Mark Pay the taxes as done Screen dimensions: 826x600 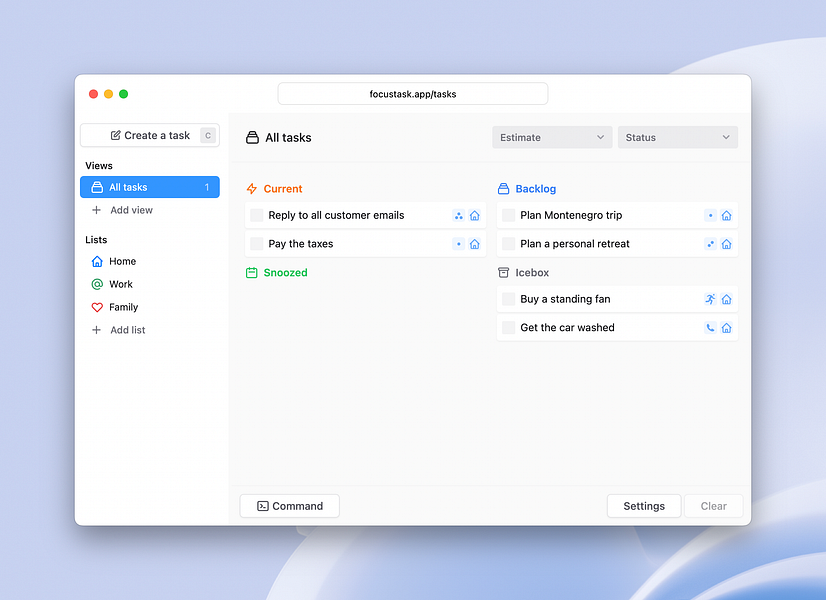257,243
